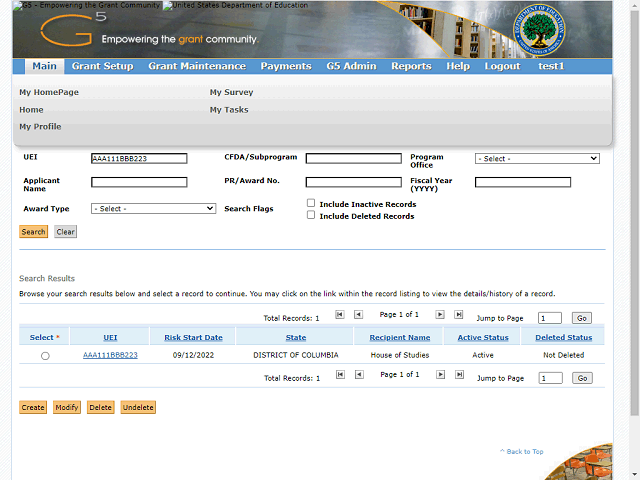Select the radio button for record AAA111BBB223
The image size is (640, 480).
click(45, 356)
